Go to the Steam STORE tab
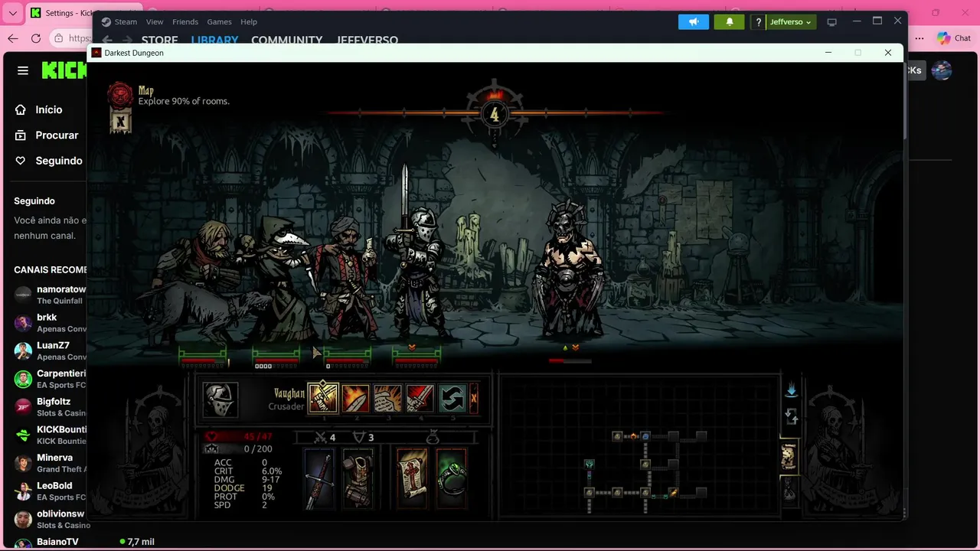The width and height of the screenshot is (980, 551). [159, 40]
